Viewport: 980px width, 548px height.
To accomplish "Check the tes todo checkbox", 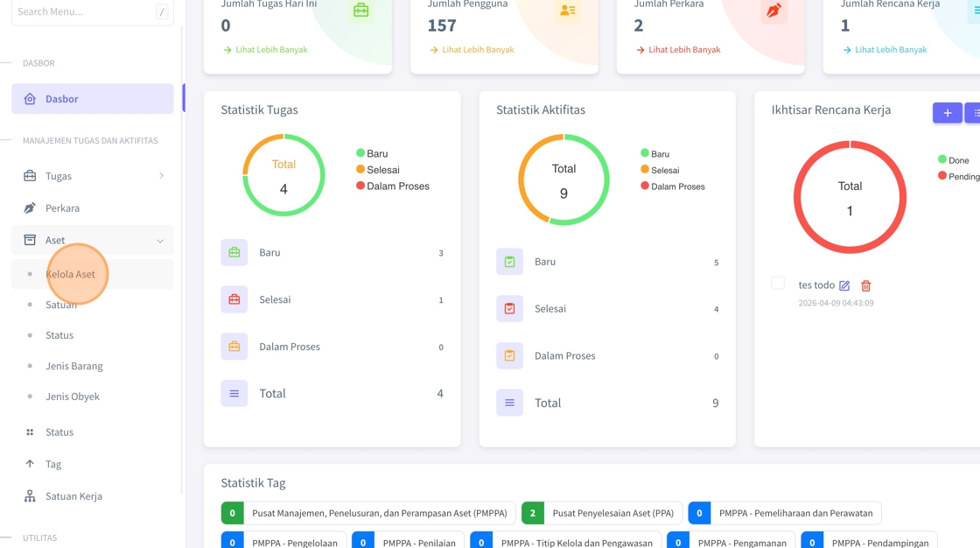I will pyautogui.click(x=778, y=284).
